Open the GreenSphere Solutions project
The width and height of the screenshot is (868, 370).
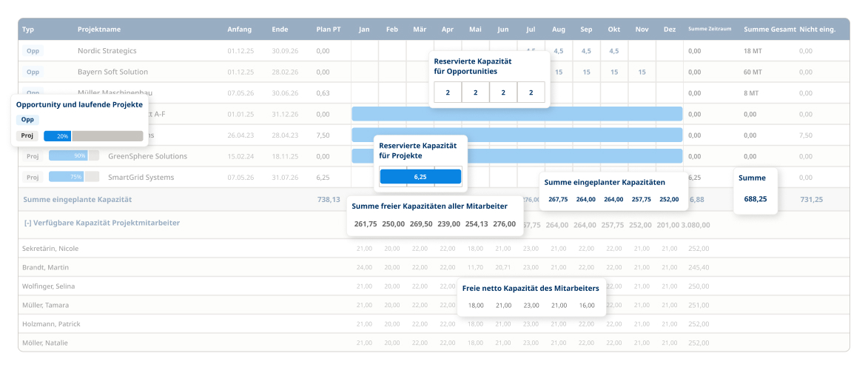click(x=148, y=156)
